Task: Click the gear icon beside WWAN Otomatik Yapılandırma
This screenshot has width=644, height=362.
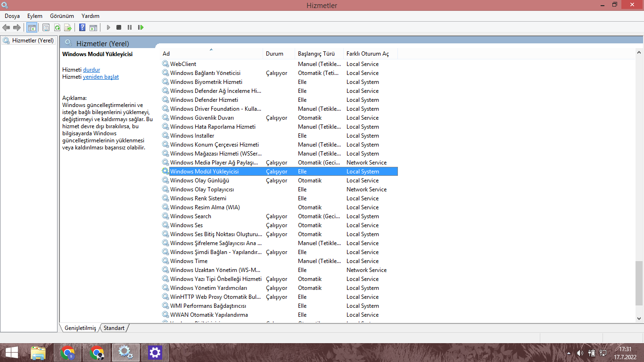Action: pos(165,314)
